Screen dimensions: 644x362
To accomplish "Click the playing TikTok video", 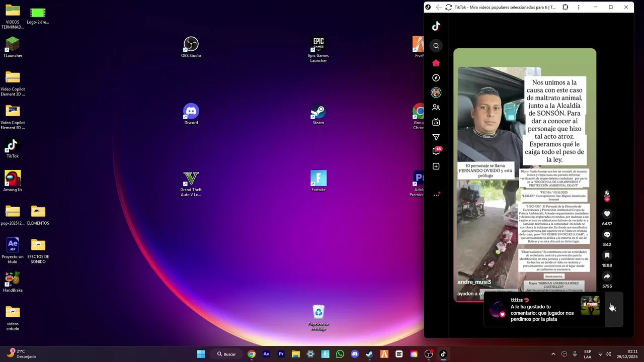I will click(525, 175).
